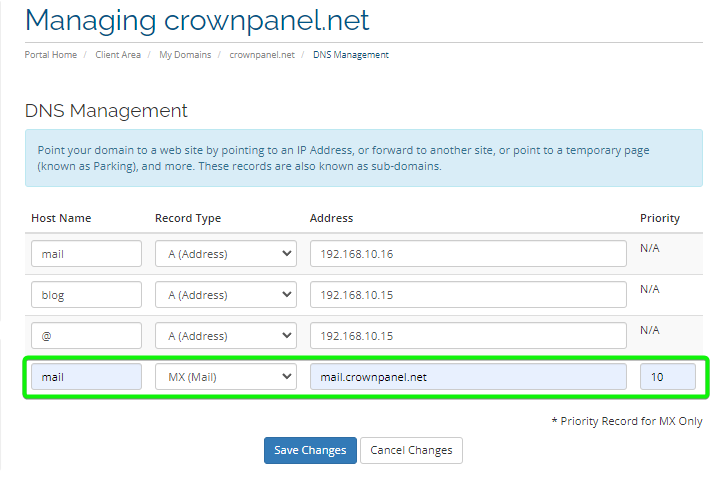Click host name field containing blog
This screenshot has width=727, height=483.
(86, 294)
